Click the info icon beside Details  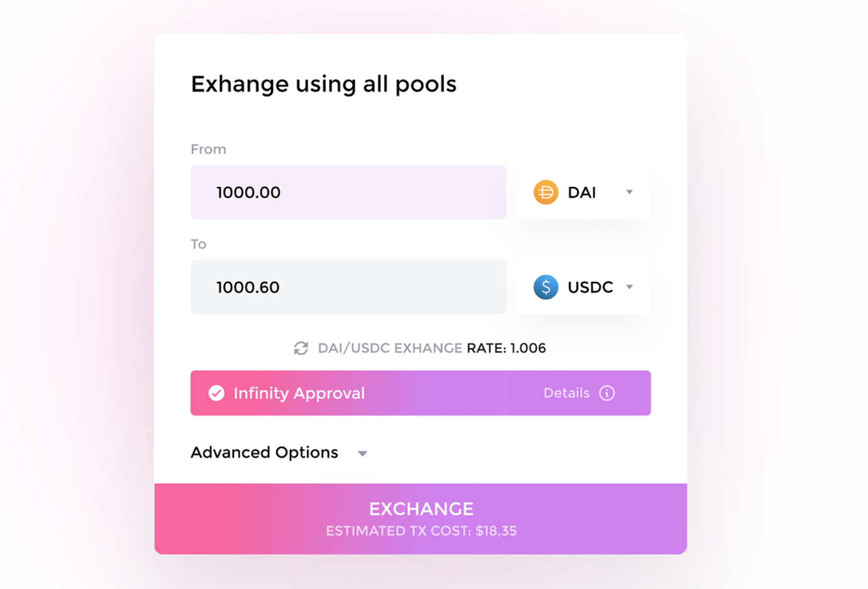[x=607, y=393]
